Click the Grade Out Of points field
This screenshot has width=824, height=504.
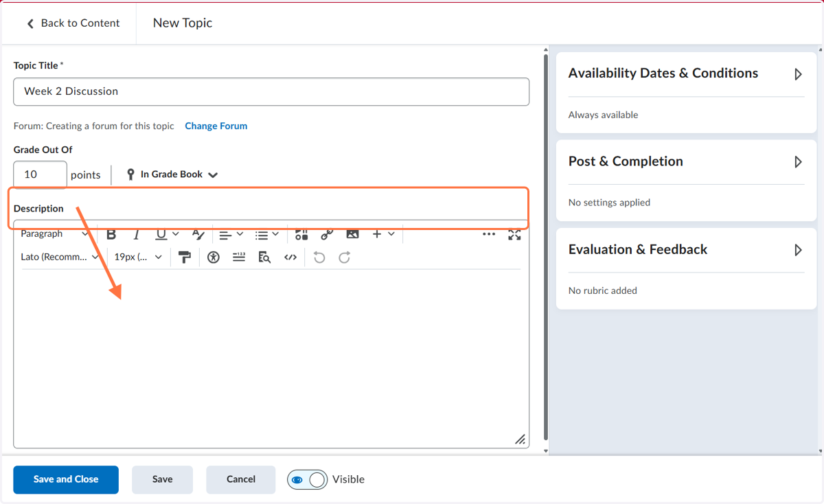tap(40, 174)
